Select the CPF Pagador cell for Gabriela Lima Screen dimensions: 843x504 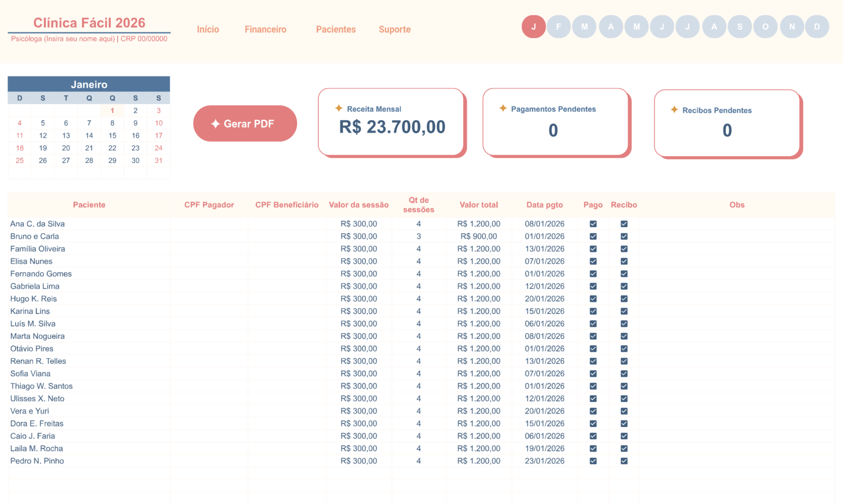209,286
